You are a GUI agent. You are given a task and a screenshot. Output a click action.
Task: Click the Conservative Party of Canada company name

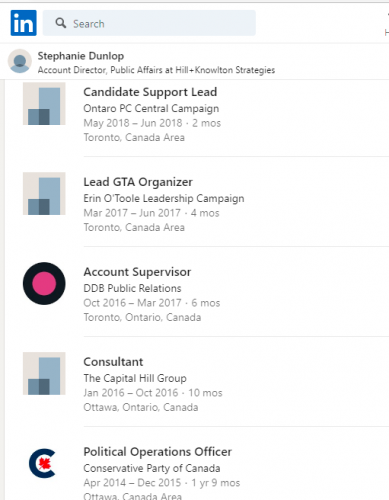[x=152, y=468]
